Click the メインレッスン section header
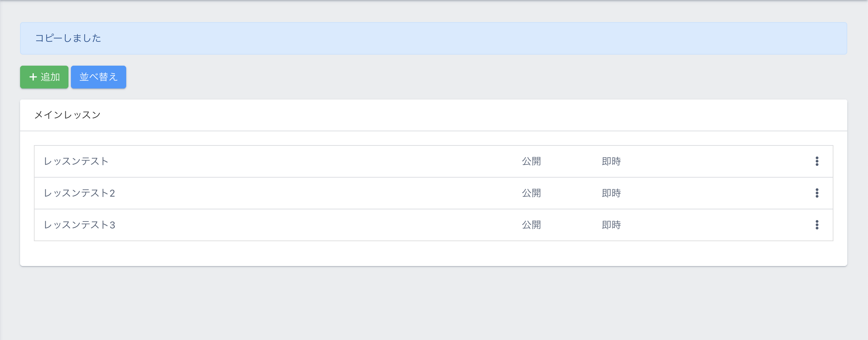868x340 pixels. coord(67,115)
